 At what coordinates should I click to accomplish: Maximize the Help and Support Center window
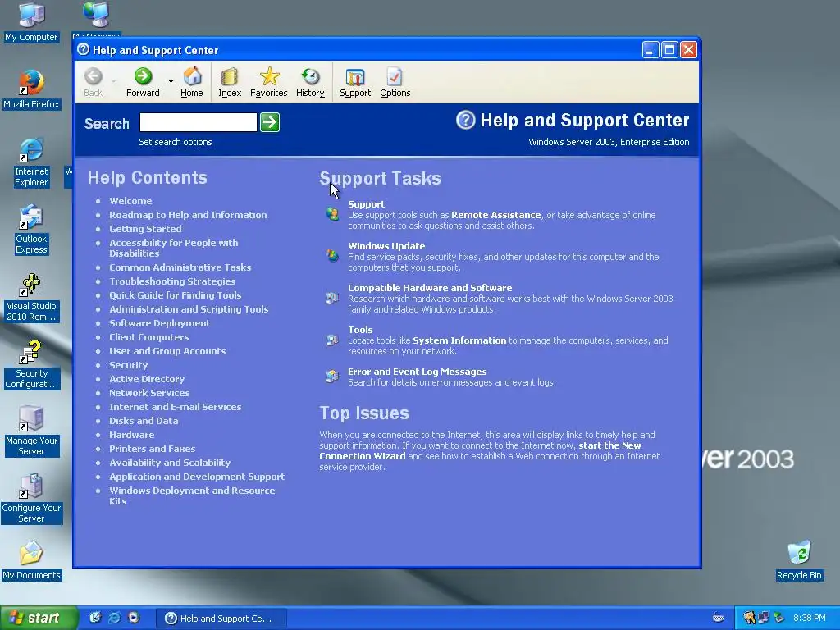[669, 50]
